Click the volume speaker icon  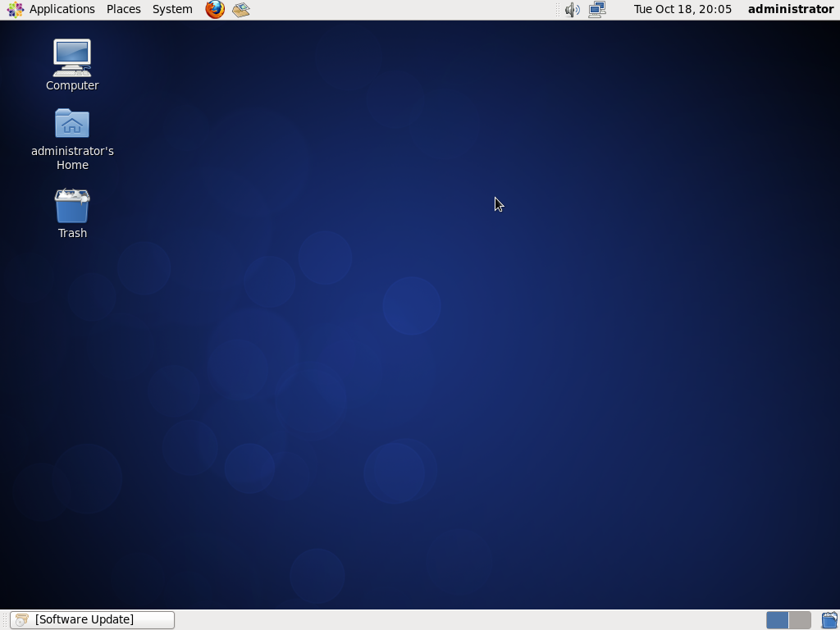pyautogui.click(x=572, y=9)
